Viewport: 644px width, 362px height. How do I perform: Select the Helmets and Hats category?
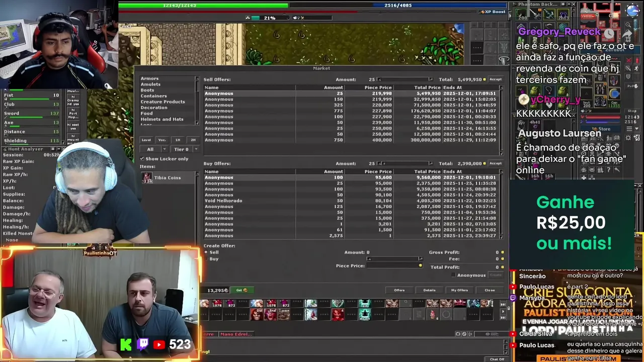coord(162,119)
